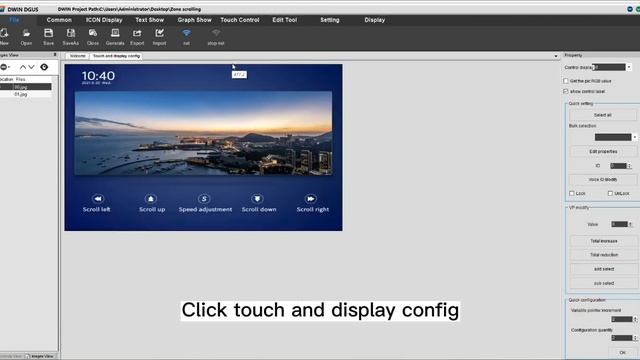The height and width of the screenshot is (360, 640).
Task: Click Speed adjustment icon on canvas
Action: tap(204, 199)
